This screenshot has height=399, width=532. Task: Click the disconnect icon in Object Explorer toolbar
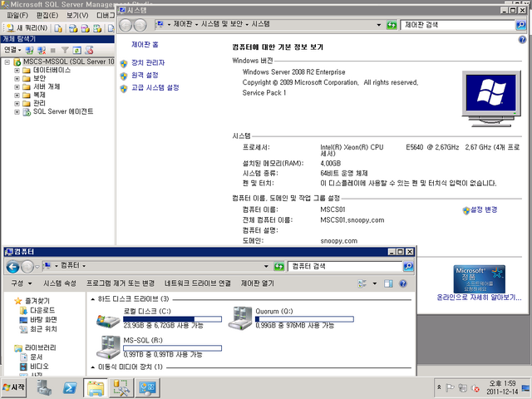click(x=42, y=51)
